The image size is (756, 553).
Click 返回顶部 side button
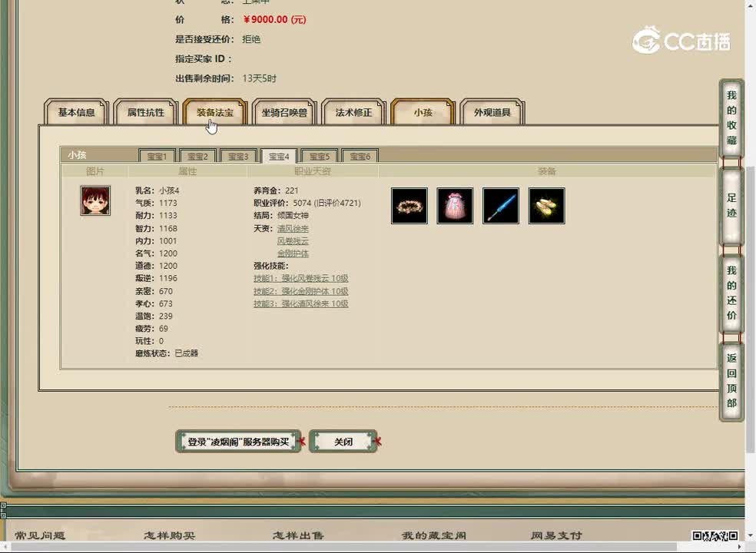pyautogui.click(x=731, y=380)
